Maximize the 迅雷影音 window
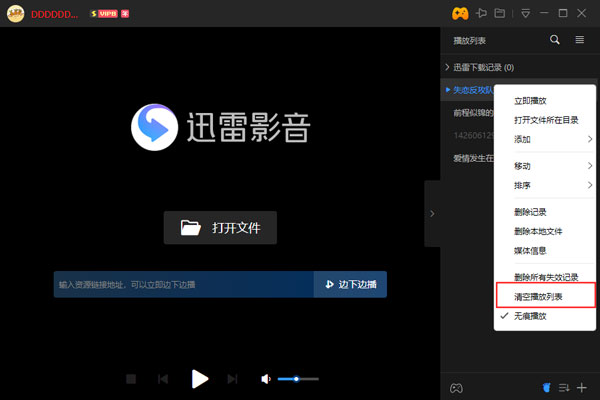600x400 pixels. click(563, 13)
